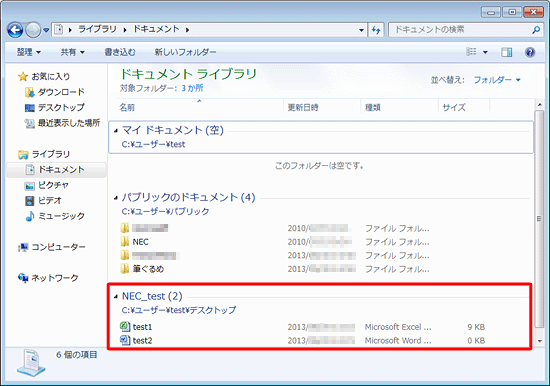The width and height of the screenshot is (550, 386).
Task: Click the C:¥ユーザー¥test¥デスクトップ path
Action: click(179, 310)
